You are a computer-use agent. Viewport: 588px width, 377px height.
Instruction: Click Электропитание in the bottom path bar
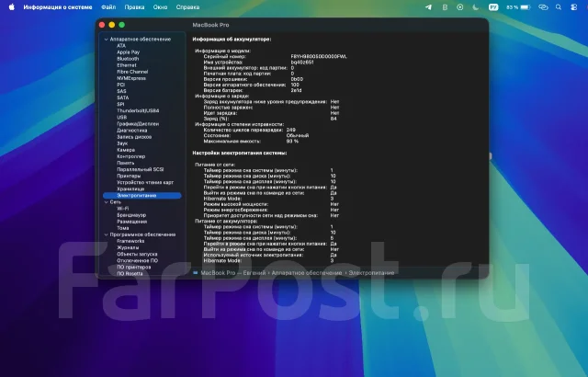pyautogui.click(x=371, y=273)
